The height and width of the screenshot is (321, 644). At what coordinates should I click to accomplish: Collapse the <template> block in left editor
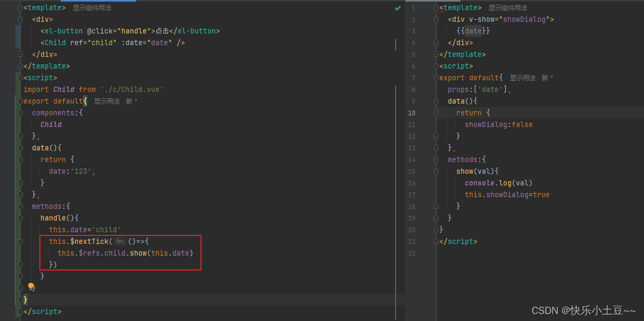pos(21,8)
